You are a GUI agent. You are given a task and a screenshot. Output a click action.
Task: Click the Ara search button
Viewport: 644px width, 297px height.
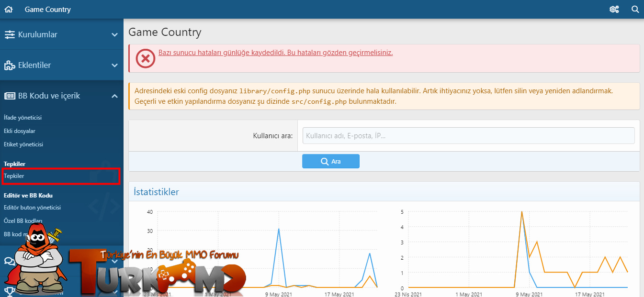(x=331, y=161)
